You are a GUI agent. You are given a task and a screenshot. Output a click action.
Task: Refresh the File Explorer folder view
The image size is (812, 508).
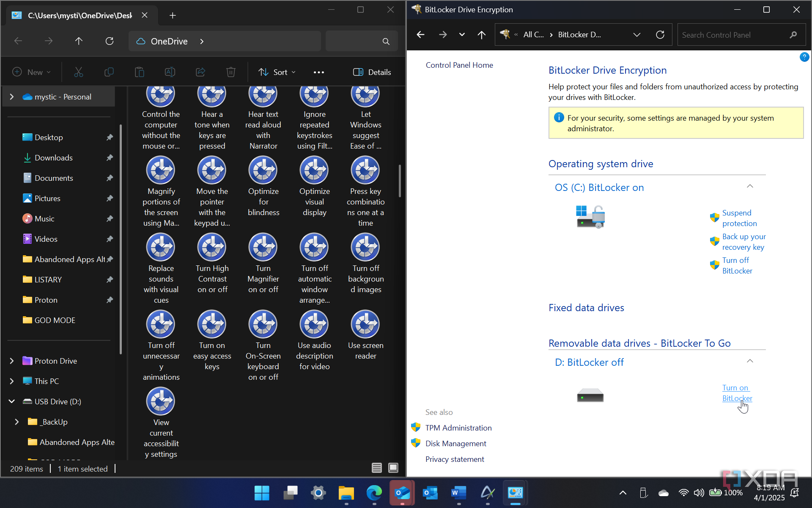pos(110,41)
